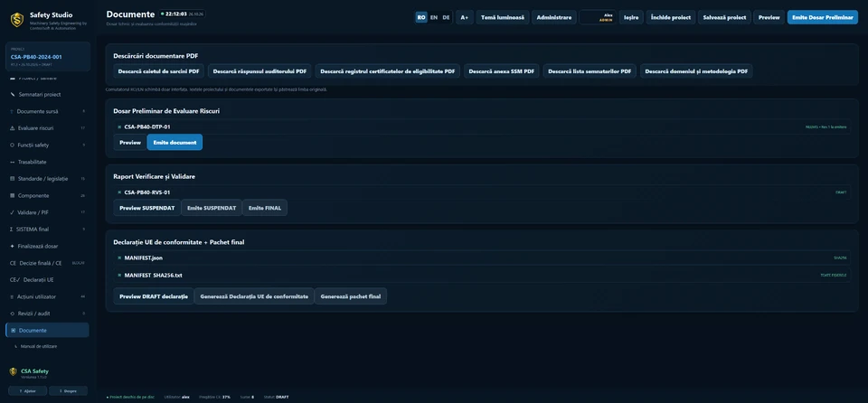Viewport: 868px width, 403px height.
Task: Click the BLOCAT badge on Decizie finală
Action: (78, 263)
